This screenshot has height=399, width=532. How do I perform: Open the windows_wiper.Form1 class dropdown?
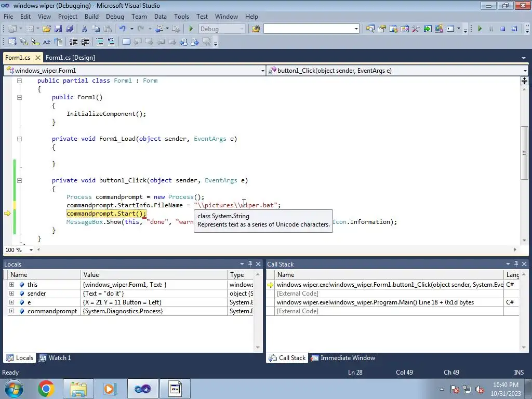pos(262,71)
